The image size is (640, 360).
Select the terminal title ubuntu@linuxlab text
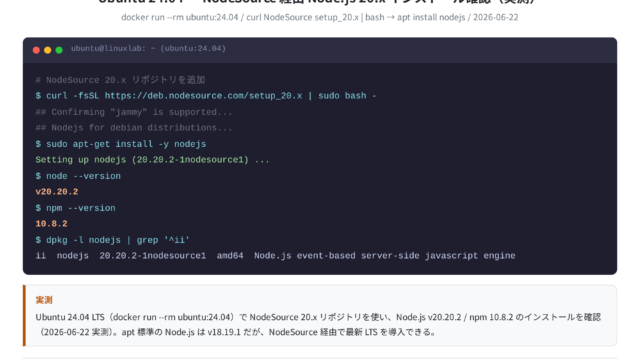[x=148, y=49]
